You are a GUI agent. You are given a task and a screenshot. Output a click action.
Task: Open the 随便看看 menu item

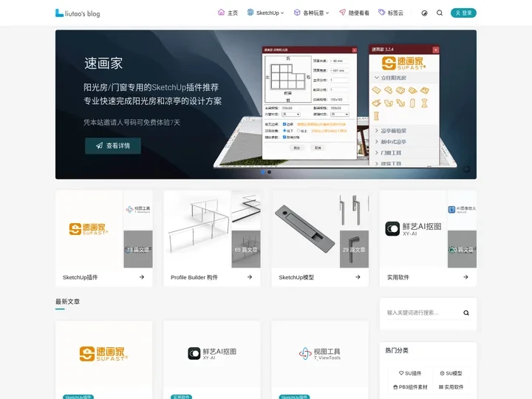(x=354, y=13)
